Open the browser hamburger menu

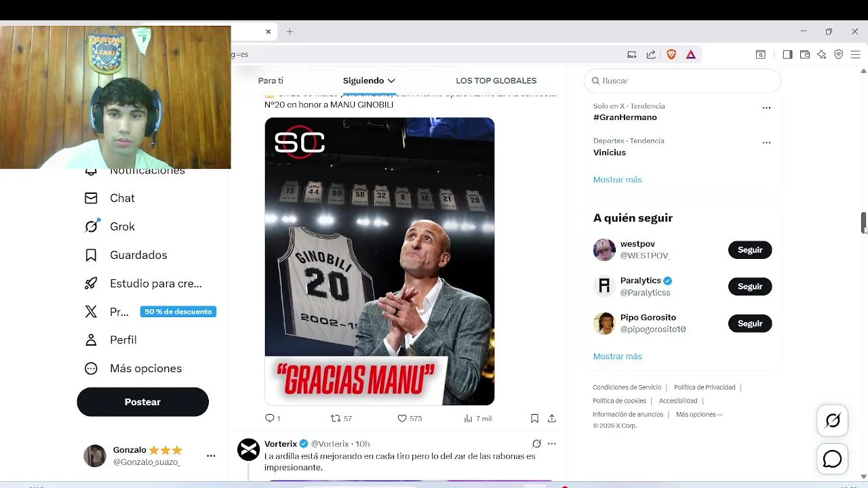(856, 55)
